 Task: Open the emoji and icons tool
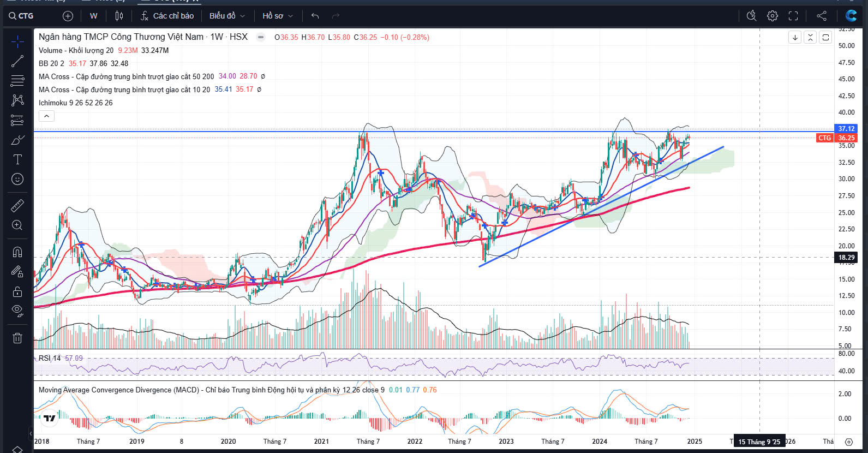pyautogui.click(x=17, y=179)
